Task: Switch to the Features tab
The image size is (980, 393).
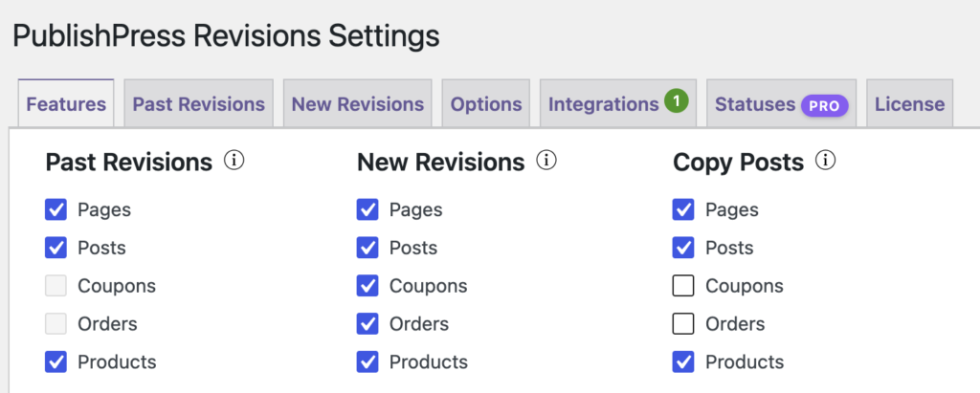Action: click(x=66, y=103)
